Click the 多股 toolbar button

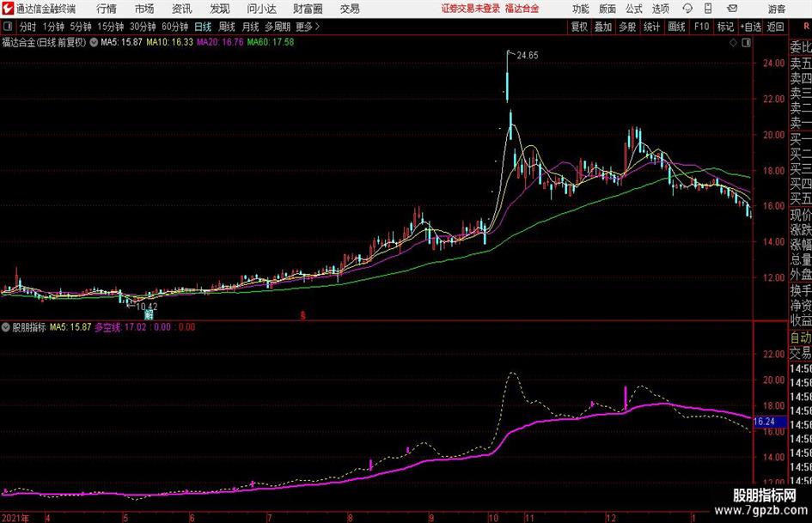[627, 27]
